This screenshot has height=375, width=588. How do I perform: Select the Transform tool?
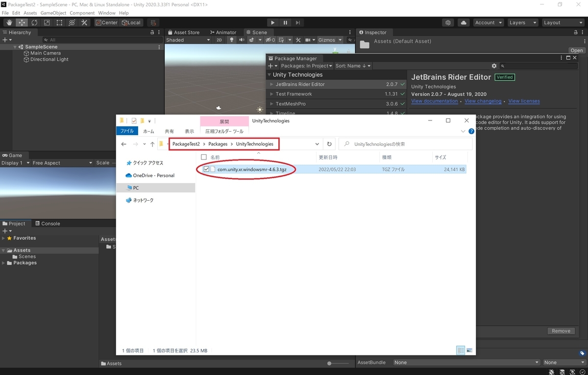point(72,23)
